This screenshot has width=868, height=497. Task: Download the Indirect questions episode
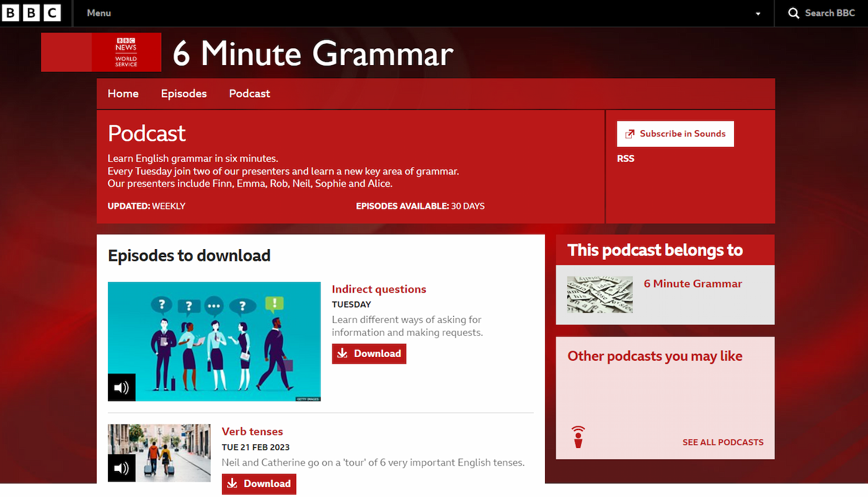[369, 354]
